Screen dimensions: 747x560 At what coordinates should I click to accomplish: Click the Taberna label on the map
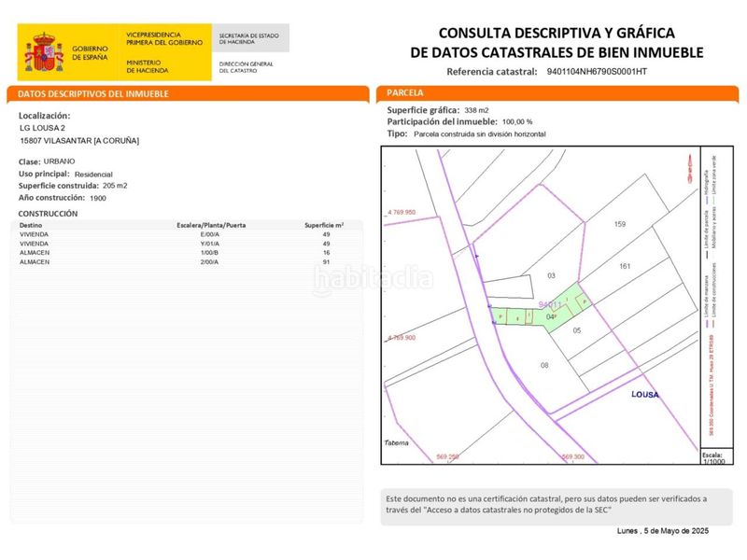tap(398, 442)
